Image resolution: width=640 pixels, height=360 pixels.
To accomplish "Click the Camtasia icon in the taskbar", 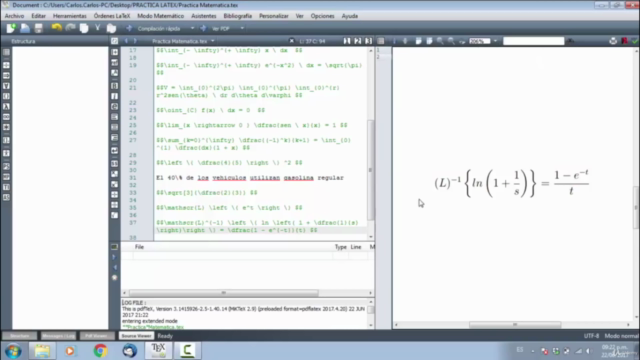I will click(x=187, y=351).
